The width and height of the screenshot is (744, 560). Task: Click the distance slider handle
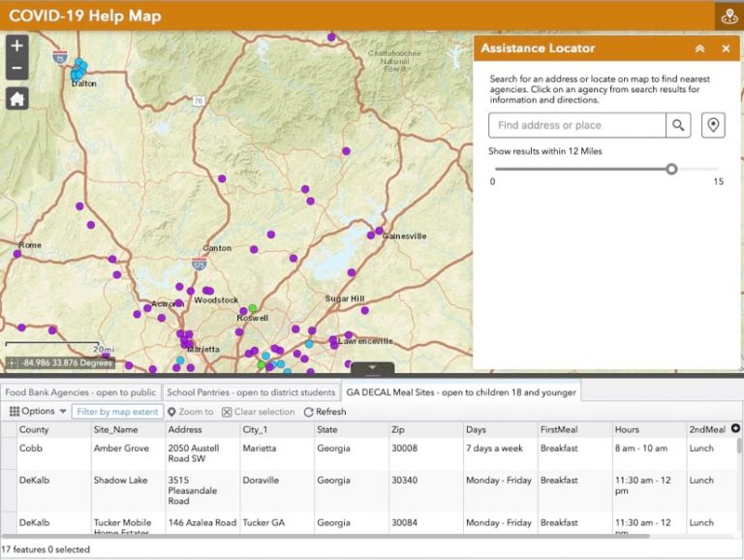click(x=671, y=169)
